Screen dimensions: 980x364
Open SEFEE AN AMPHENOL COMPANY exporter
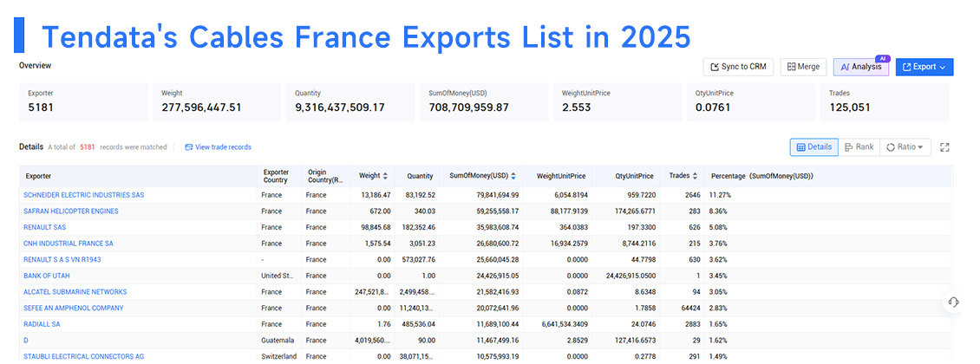(x=74, y=309)
